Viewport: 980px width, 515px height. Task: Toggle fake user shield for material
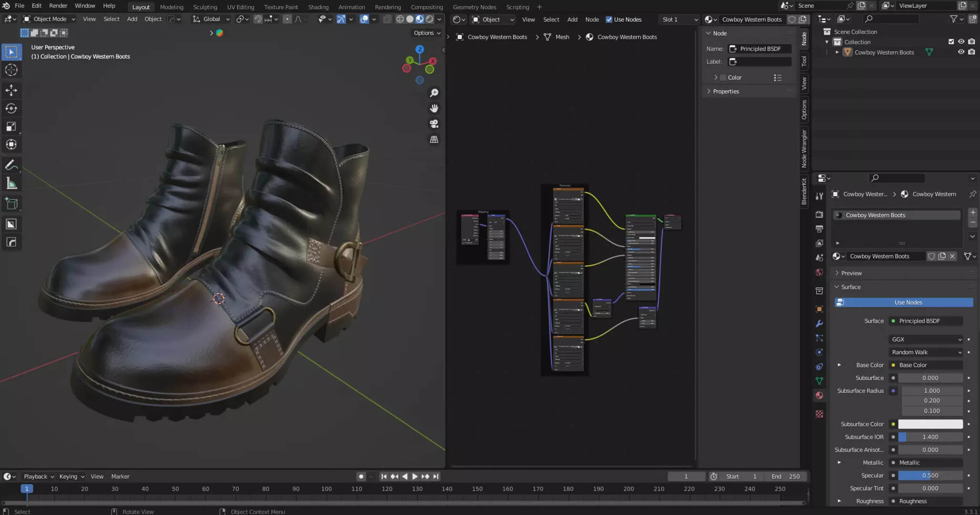click(x=931, y=256)
